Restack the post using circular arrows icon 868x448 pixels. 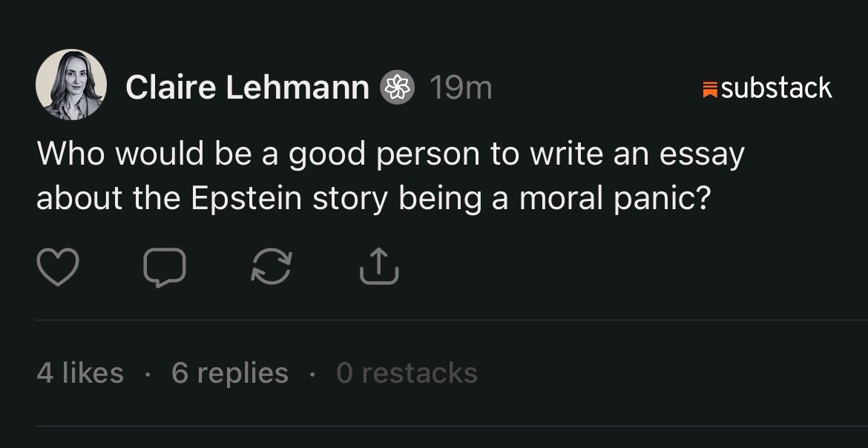point(271,267)
